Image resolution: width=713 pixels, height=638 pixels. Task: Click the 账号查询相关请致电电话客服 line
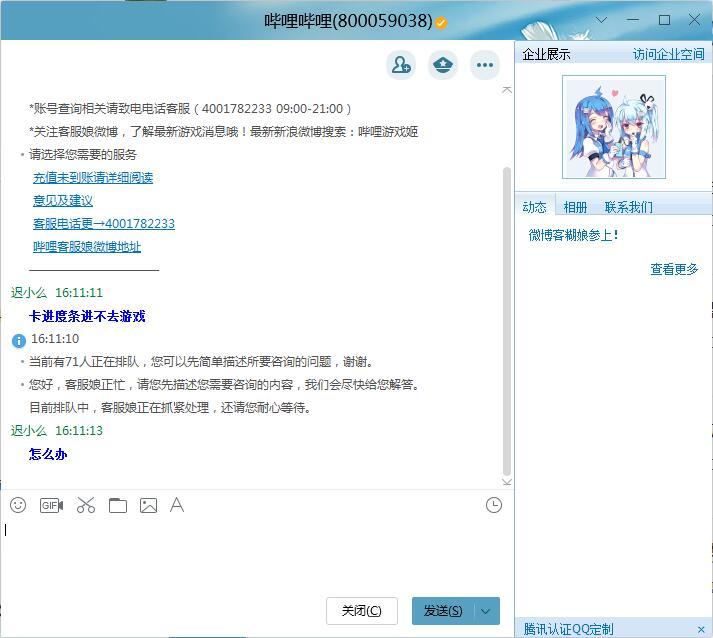pos(190,109)
